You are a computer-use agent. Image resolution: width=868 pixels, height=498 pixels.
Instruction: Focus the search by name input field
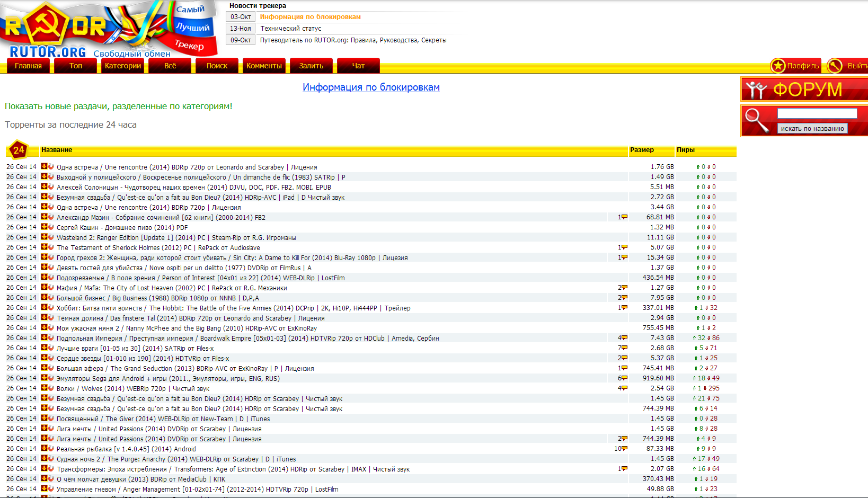817,113
